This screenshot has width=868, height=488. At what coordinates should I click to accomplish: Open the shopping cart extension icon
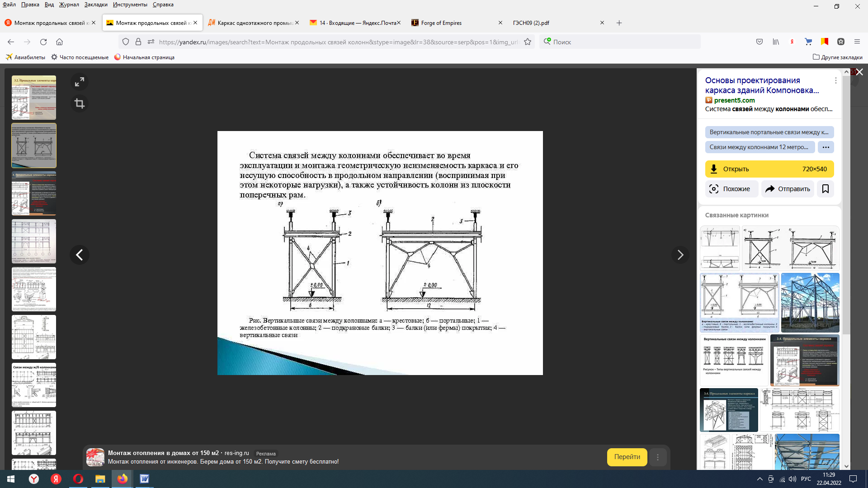click(808, 42)
